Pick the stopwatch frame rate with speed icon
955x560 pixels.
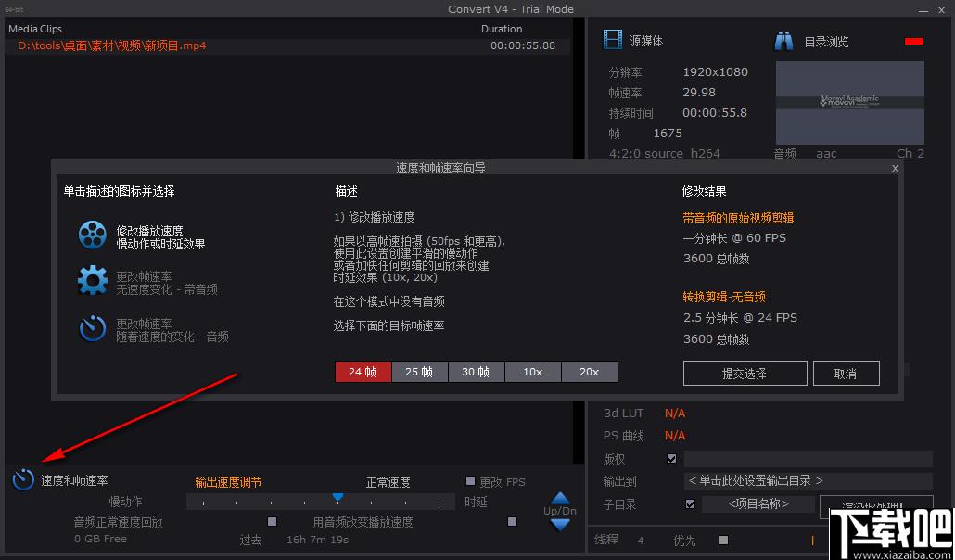coord(93,328)
